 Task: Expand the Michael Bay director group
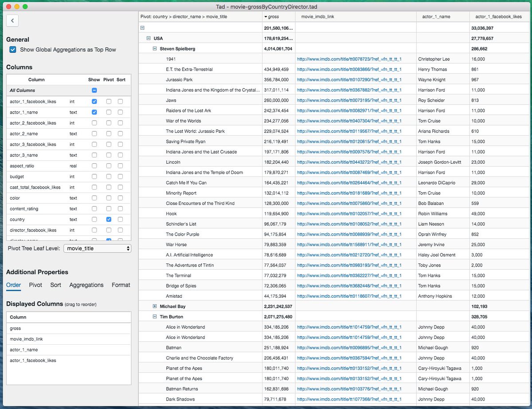point(155,307)
